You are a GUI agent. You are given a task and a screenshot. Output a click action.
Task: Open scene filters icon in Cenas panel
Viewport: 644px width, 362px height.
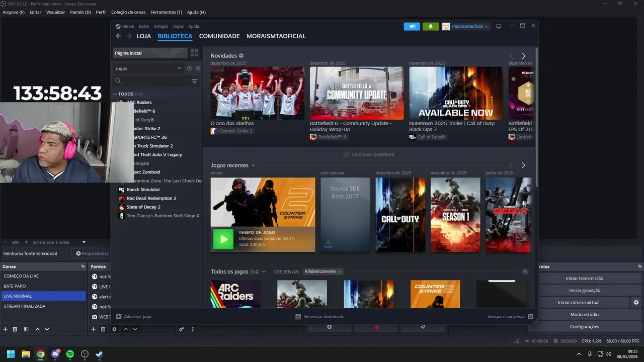26,329
